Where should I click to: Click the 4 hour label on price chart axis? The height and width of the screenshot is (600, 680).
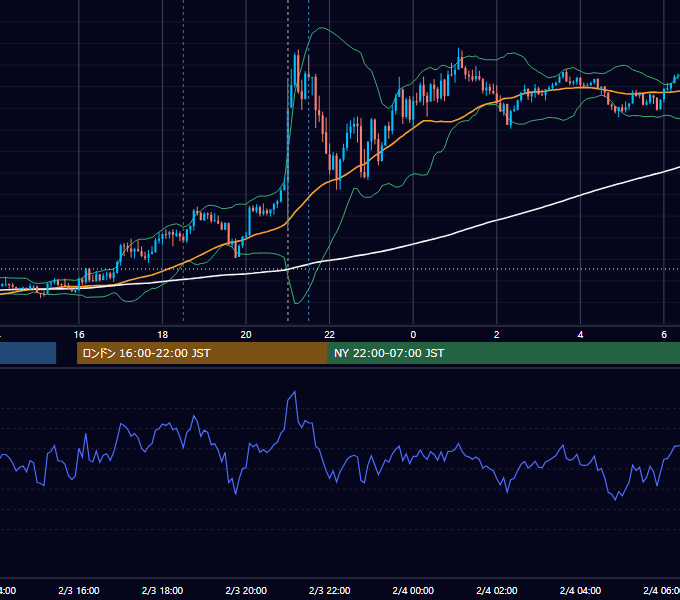[580, 335]
